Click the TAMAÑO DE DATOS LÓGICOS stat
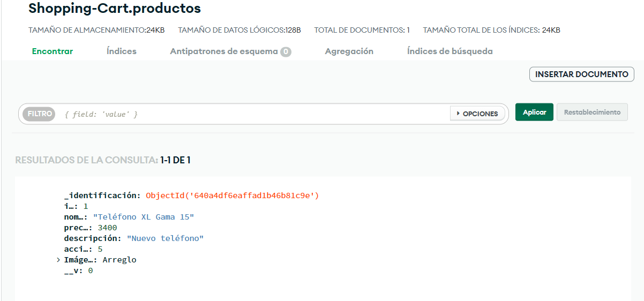This screenshot has height=301, width=644. (239, 30)
